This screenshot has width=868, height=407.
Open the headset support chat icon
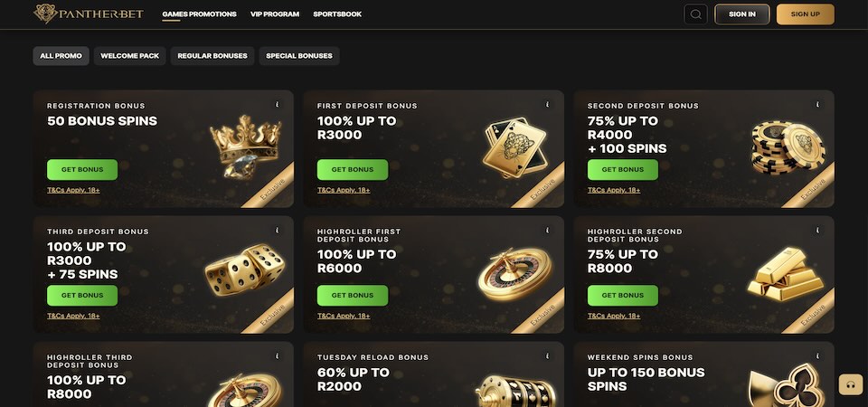[849, 384]
